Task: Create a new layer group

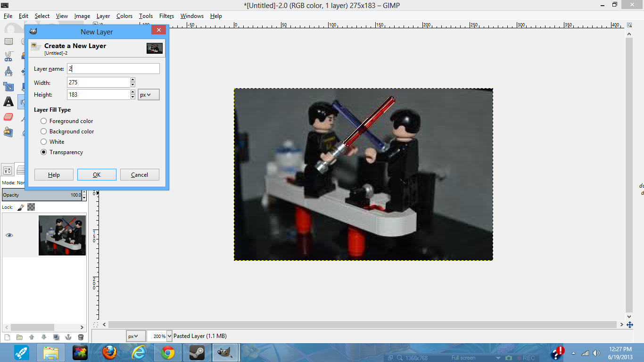Action: point(19,337)
